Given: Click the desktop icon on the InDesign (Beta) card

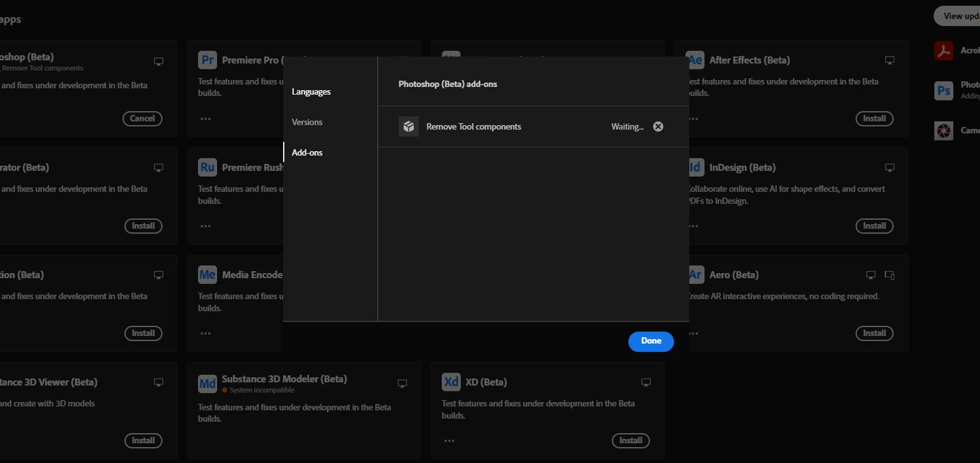Looking at the screenshot, I should coord(890,168).
